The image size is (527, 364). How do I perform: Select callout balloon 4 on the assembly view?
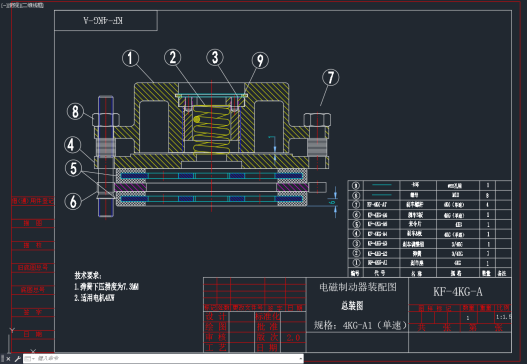[x=72, y=145]
